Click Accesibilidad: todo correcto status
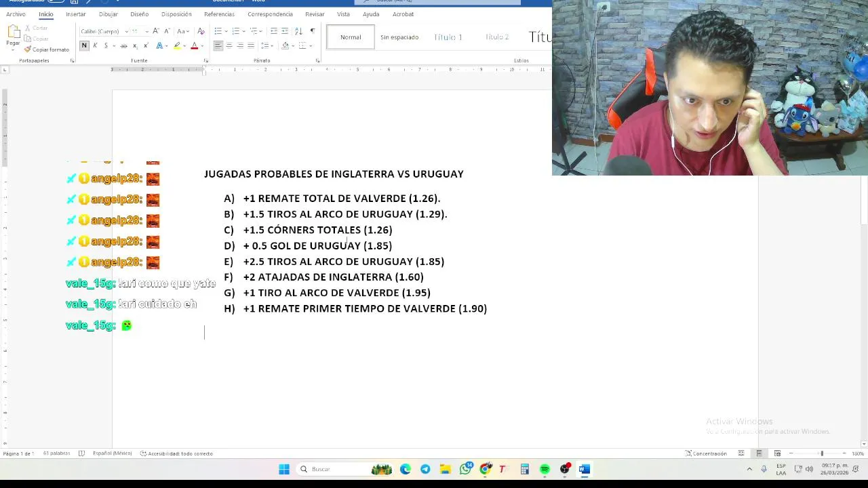This screenshot has height=488, width=868. 176,453
